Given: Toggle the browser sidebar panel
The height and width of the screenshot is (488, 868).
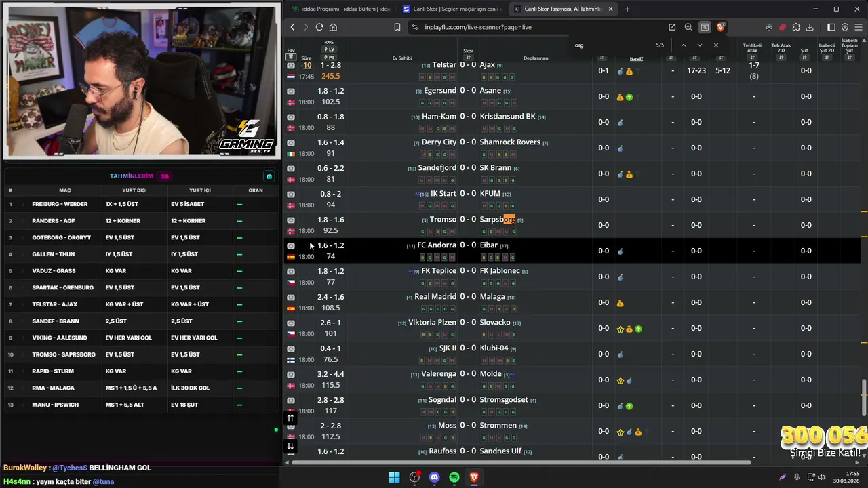Looking at the screenshot, I should 831,27.
